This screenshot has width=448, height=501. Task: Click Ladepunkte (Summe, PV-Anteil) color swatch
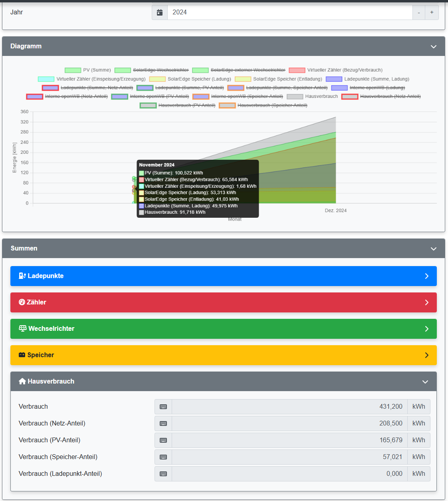point(145,88)
